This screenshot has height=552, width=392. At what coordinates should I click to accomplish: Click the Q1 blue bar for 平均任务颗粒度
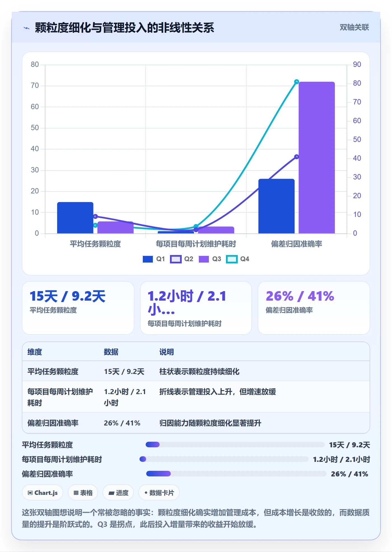pyautogui.click(x=75, y=217)
